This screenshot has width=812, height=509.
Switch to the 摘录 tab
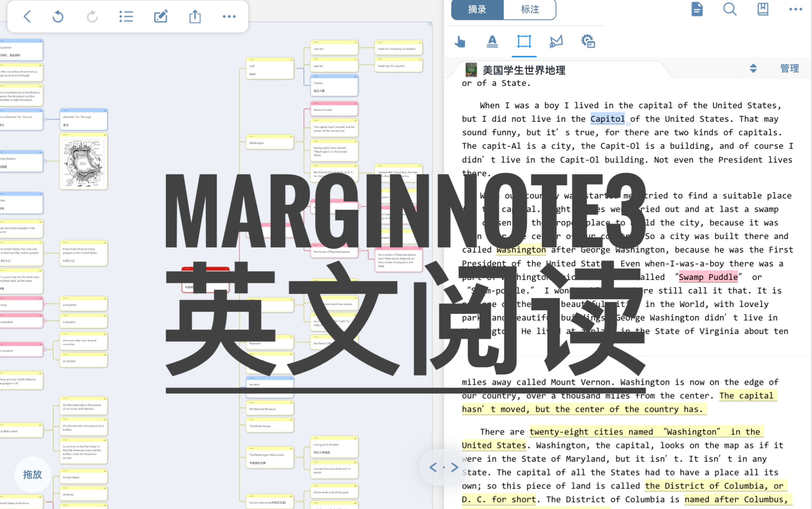(x=477, y=9)
